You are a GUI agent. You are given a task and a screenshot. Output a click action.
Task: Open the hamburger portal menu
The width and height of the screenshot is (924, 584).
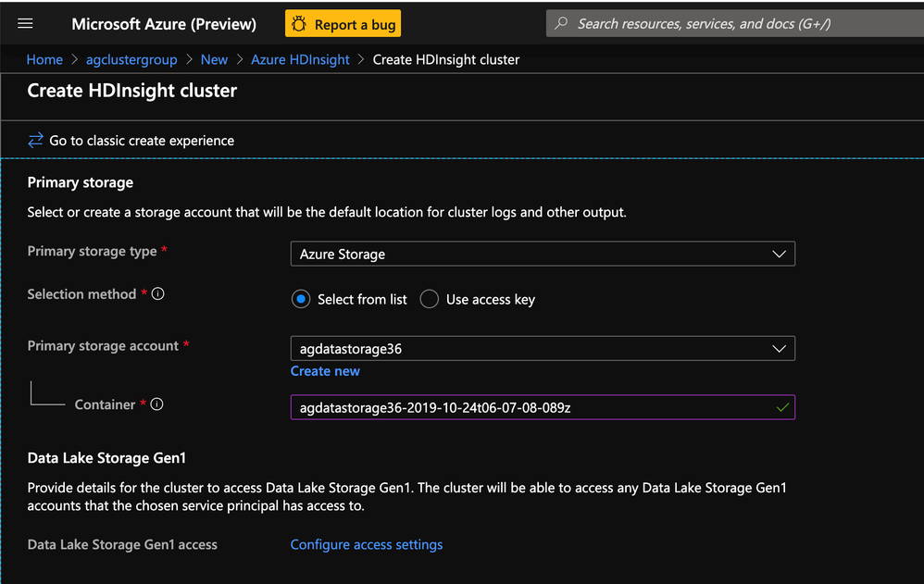25,24
